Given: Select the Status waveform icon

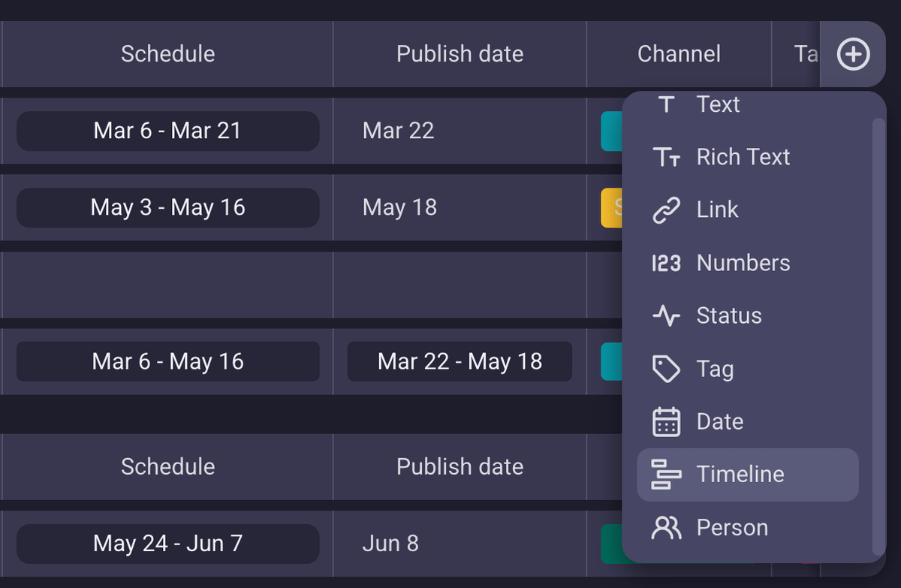Looking at the screenshot, I should 666,315.
